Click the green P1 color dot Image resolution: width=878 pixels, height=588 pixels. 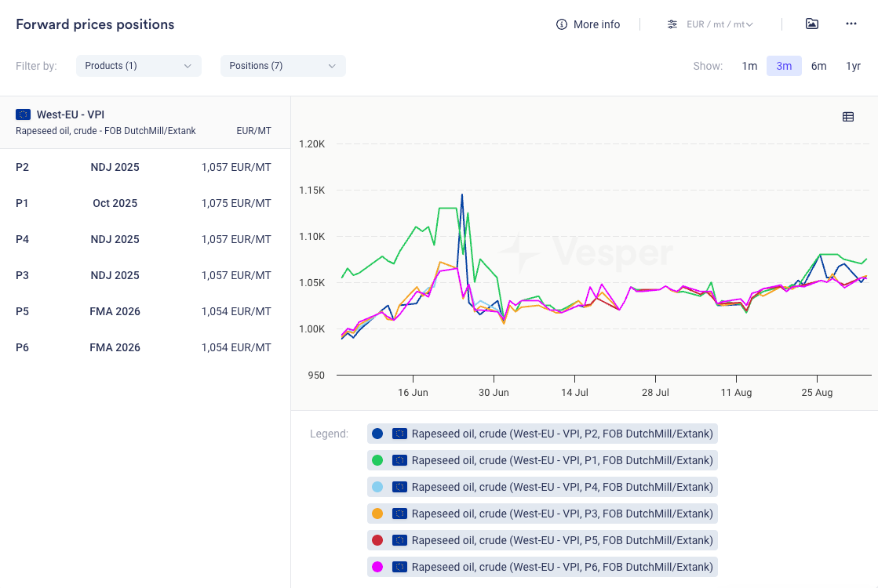click(x=377, y=460)
